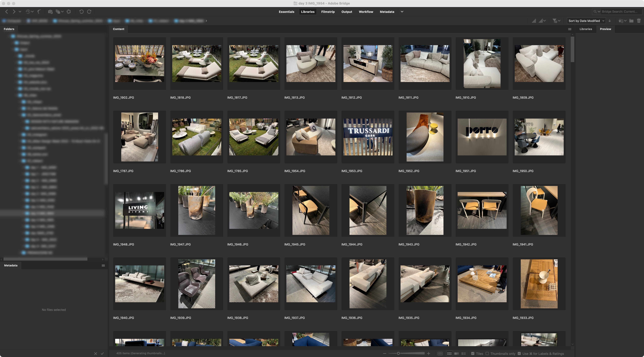Viewport: 644px width, 357px height.
Task: Open the Sort by Date Modified dropdown
Action: pos(586,21)
